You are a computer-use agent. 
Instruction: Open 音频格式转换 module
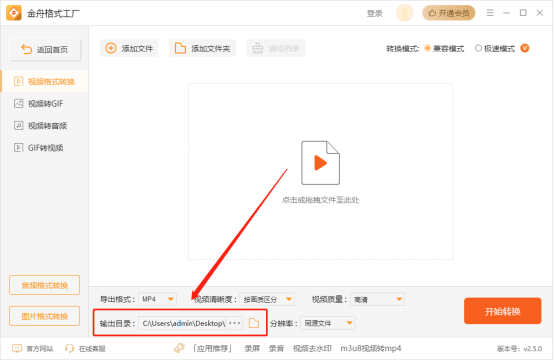pos(45,285)
